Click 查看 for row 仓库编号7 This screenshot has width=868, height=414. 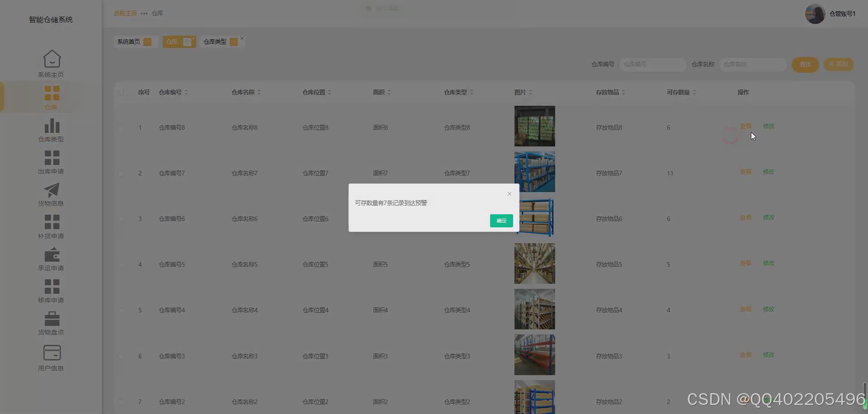click(x=745, y=172)
